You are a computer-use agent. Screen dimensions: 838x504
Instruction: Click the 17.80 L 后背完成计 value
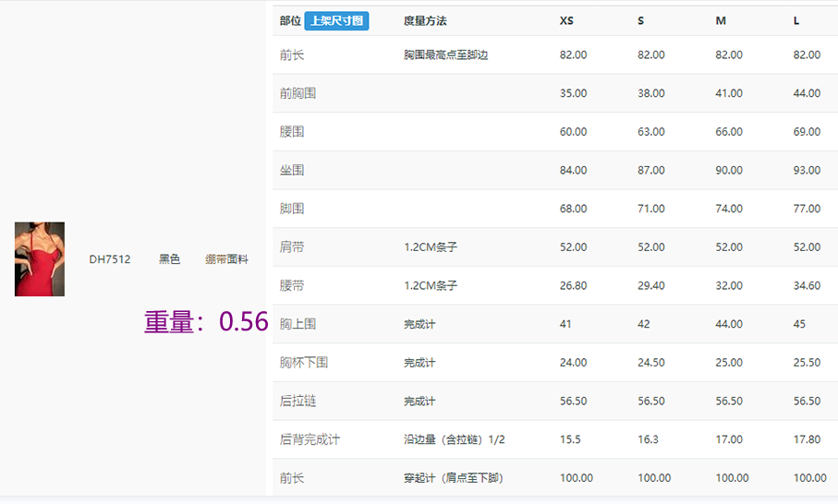(x=807, y=439)
